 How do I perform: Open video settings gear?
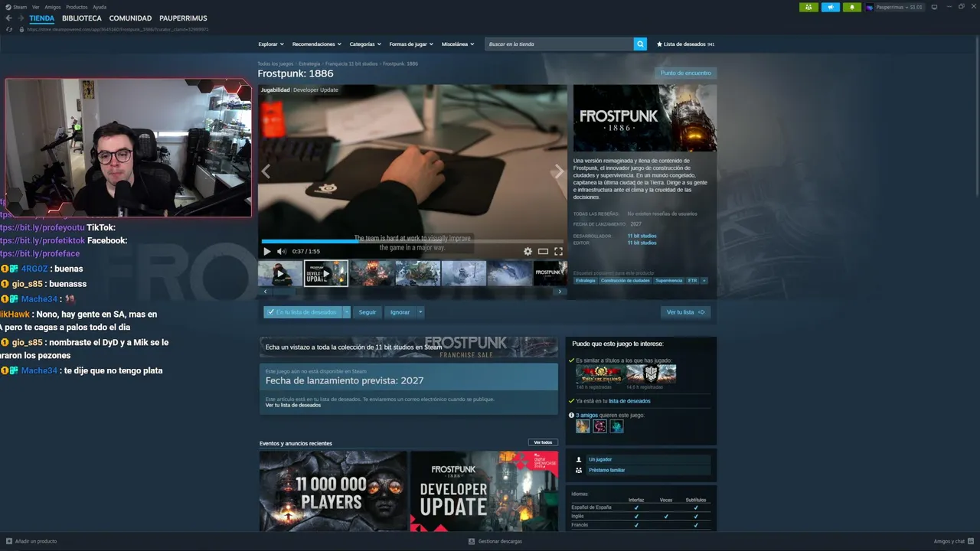point(528,251)
